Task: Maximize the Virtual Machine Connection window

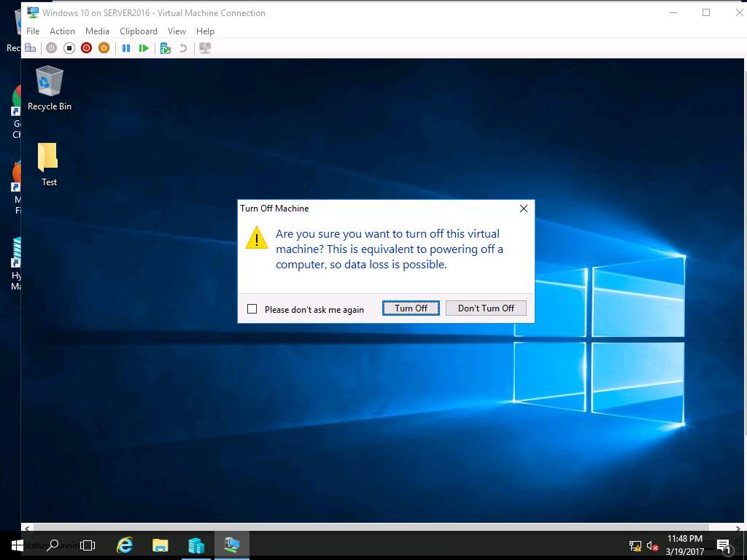Action: click(706, 12)
